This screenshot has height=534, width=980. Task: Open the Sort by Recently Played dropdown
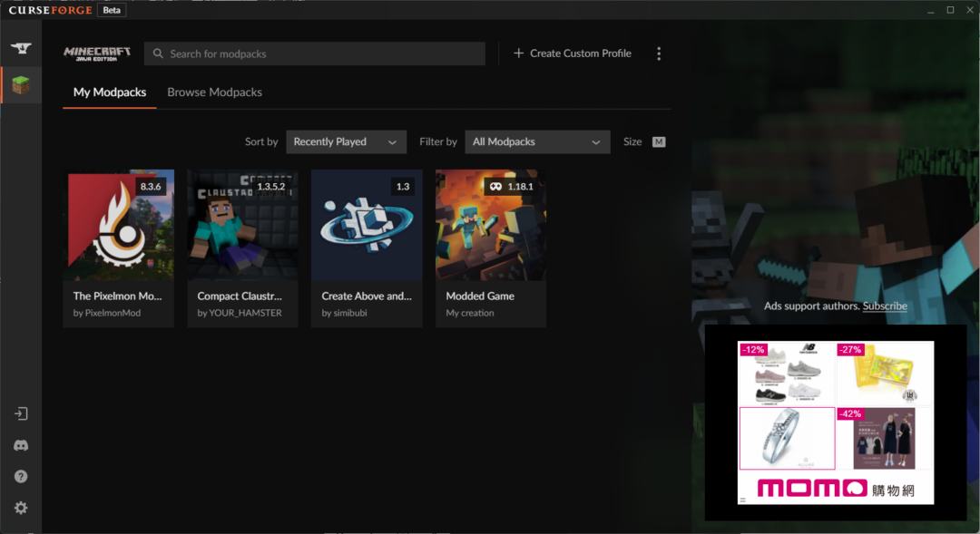(x=347, y=141)
